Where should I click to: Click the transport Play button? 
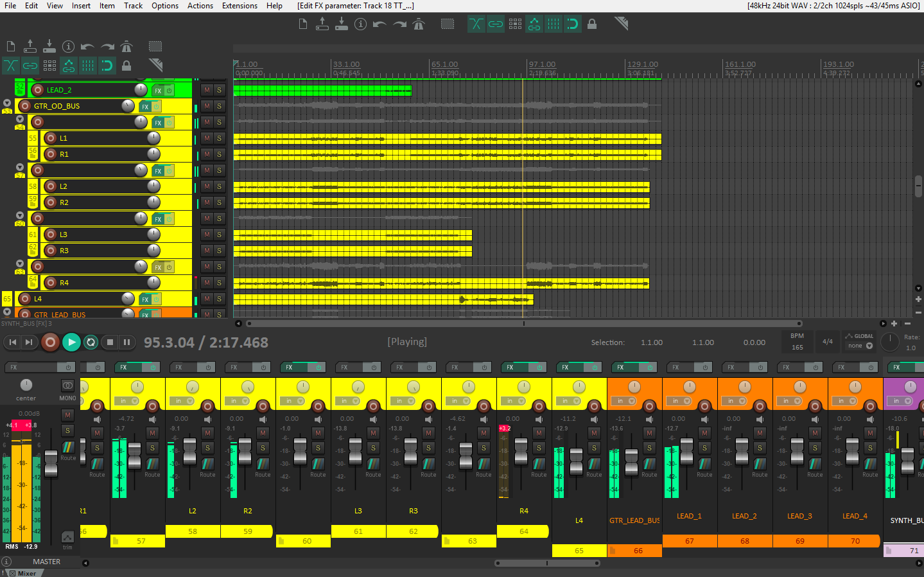71,342
